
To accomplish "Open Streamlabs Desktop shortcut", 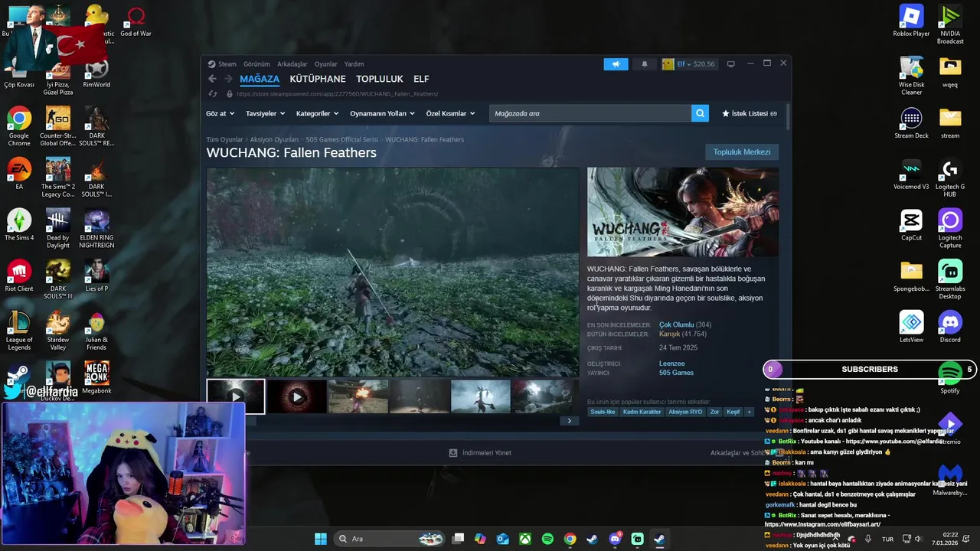I will pyautogui.click(x=950, y=280).
